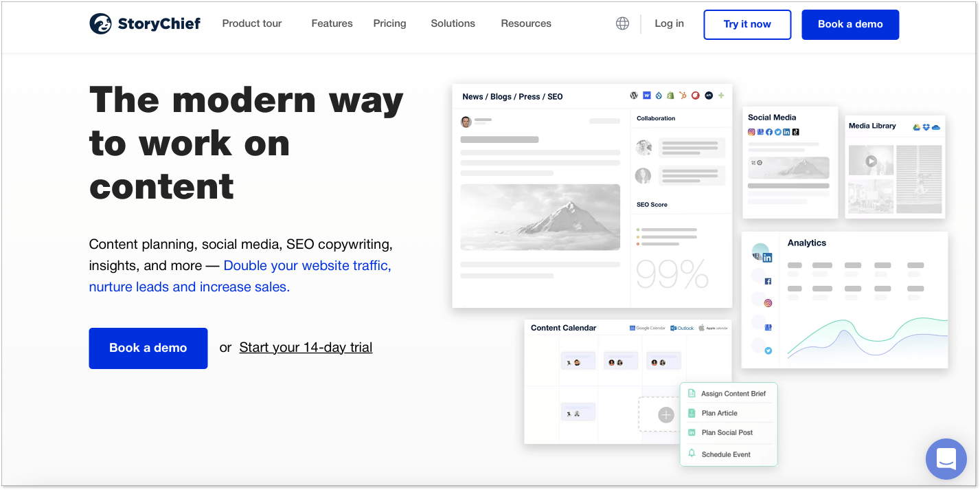Click the StoryChief logo in header
This screenshot has width=980, height=490.
pyautogui.click(x=145, y=23)
